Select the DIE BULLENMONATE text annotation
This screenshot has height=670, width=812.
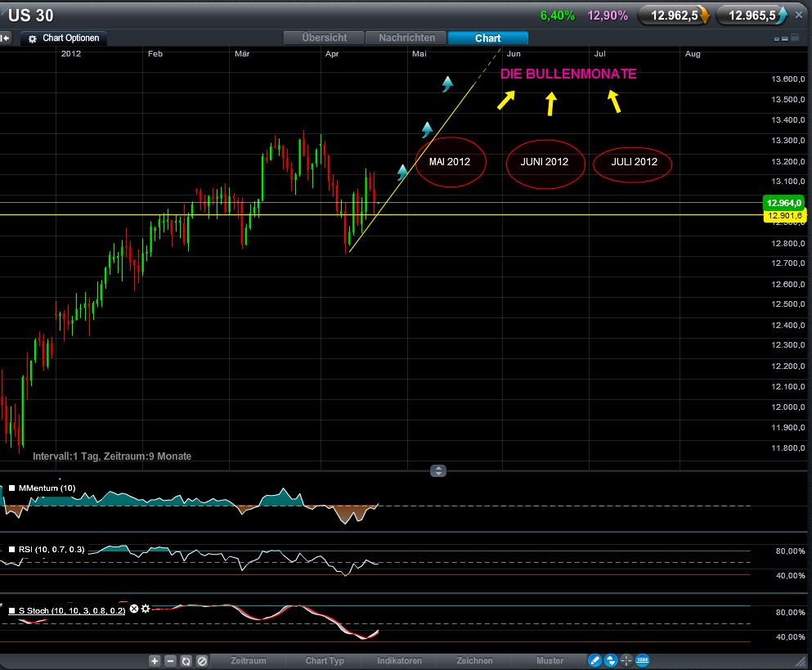coord(568,74)
